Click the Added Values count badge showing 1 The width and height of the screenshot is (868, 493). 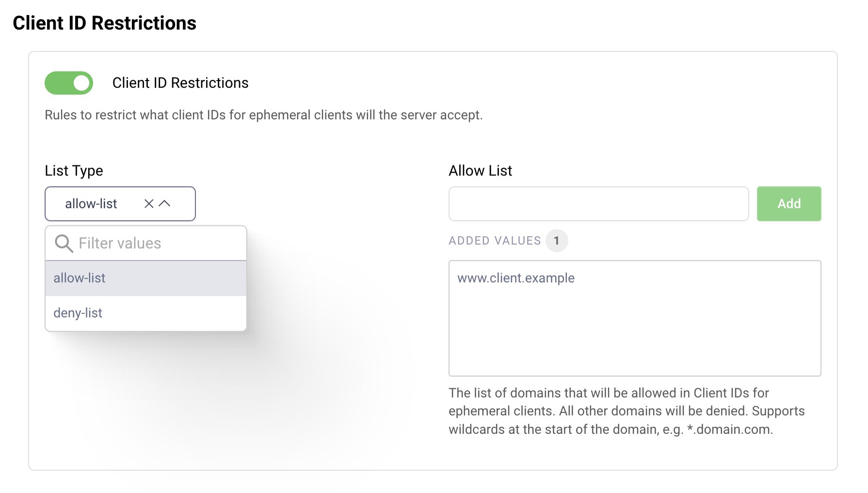pyautogui.click(x=557, y=240)
